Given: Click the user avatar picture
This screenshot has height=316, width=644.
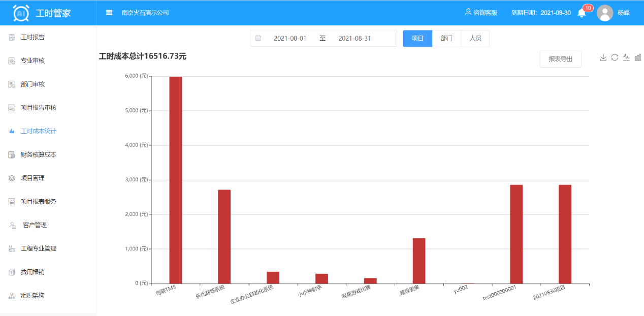Looking at the screenshot, I should (x=605, y=13).
